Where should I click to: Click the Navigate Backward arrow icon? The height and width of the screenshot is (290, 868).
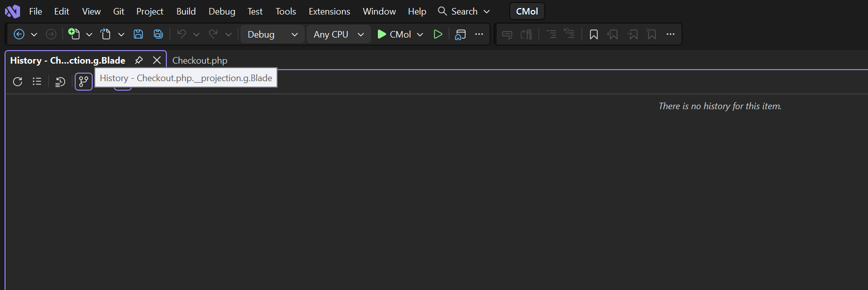pos(19,34)
